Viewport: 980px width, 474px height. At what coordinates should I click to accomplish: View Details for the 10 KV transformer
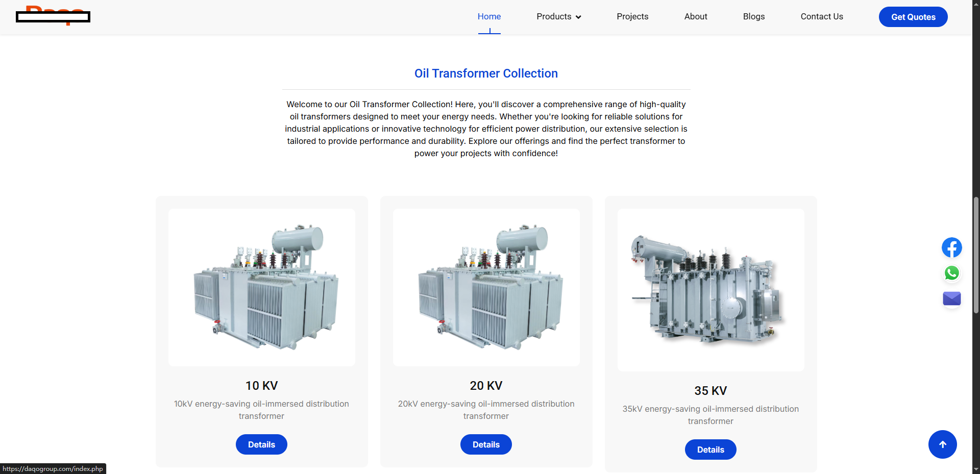[261, 444]
